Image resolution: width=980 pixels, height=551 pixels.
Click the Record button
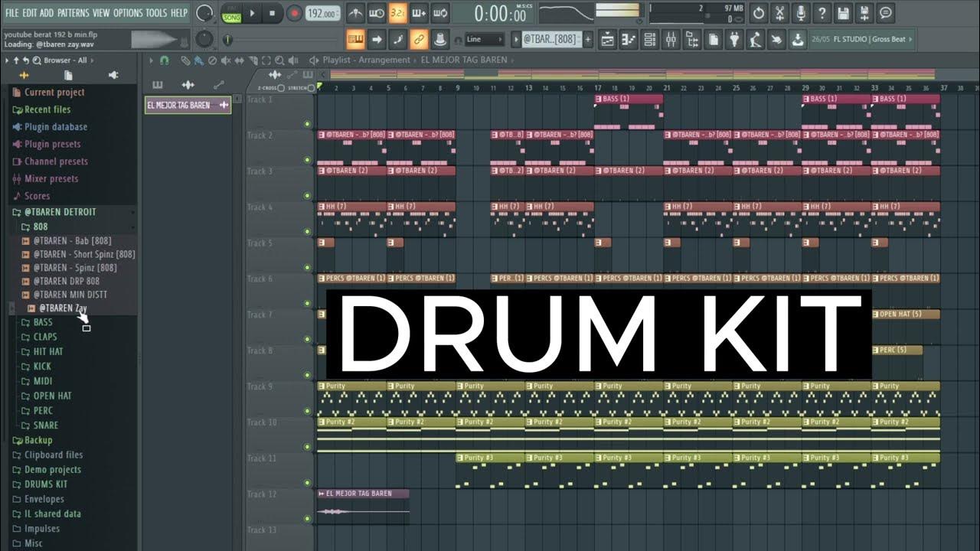pos(294,13)
